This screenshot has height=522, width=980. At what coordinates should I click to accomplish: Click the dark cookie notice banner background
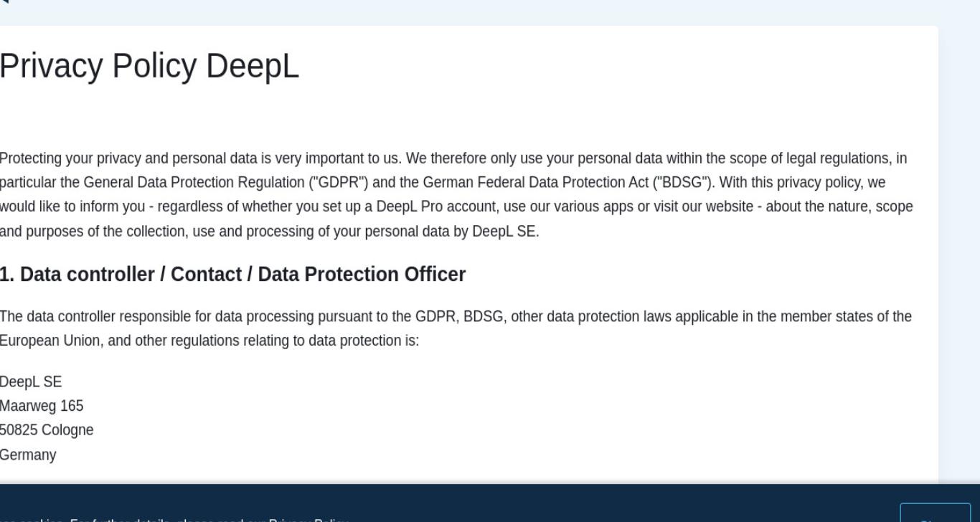tap(490, 503)
